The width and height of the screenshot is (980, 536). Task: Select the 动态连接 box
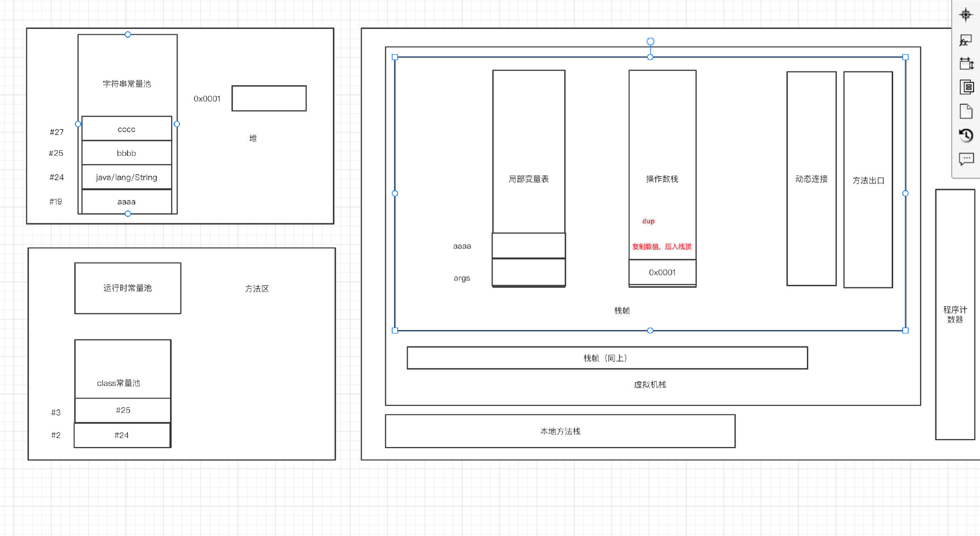pos(811,179)
